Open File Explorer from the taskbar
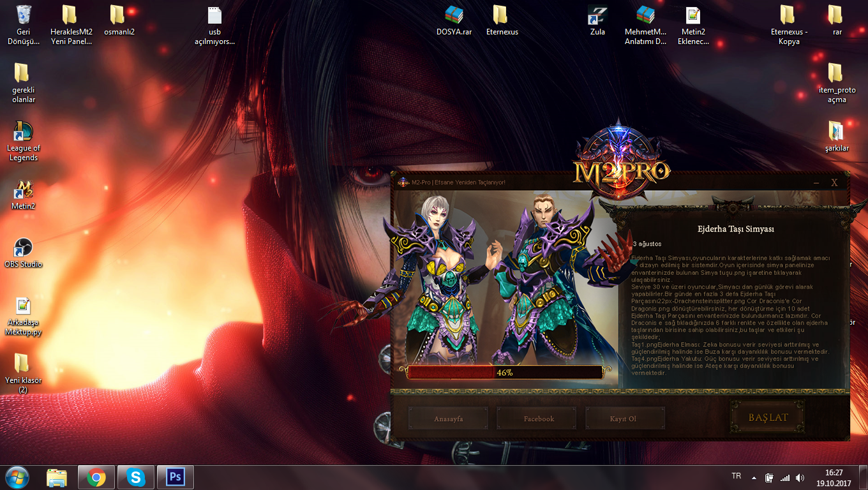The height and width of the screenshot is (490, 868). [57, 477]
